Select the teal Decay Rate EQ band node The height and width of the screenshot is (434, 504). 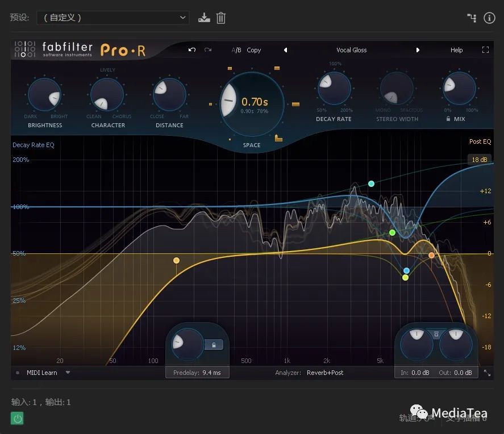point(371,183)
